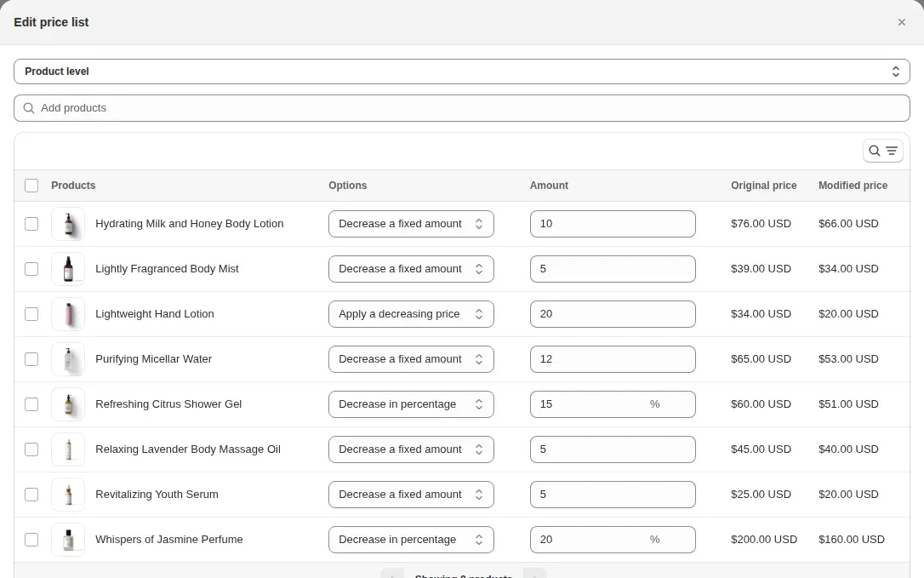Open options dropdown for Hydrating Milk Body Lotion
Screen dimensions: 924x578
[x=411, y=224]
